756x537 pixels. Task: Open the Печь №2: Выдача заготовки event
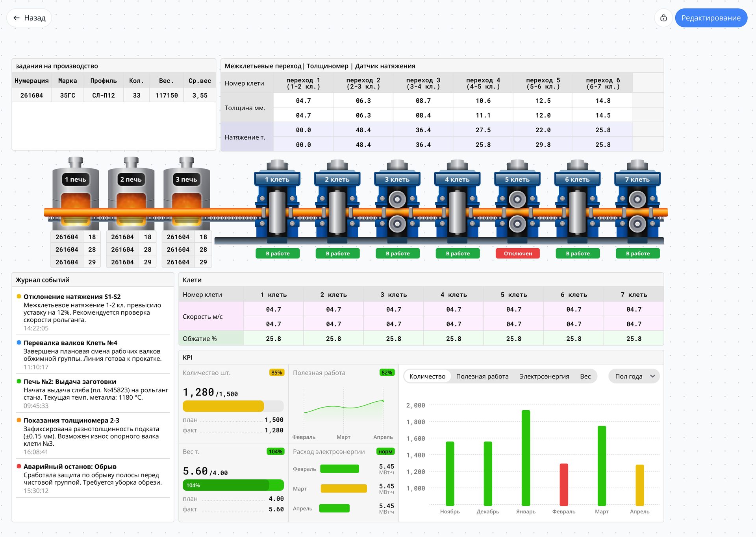click(93, 393)
